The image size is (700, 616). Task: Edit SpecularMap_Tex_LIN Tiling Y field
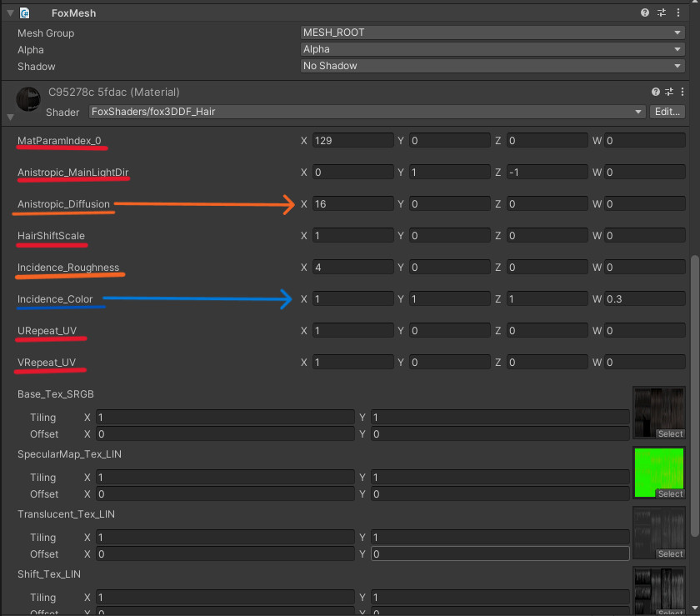[500, 477]
